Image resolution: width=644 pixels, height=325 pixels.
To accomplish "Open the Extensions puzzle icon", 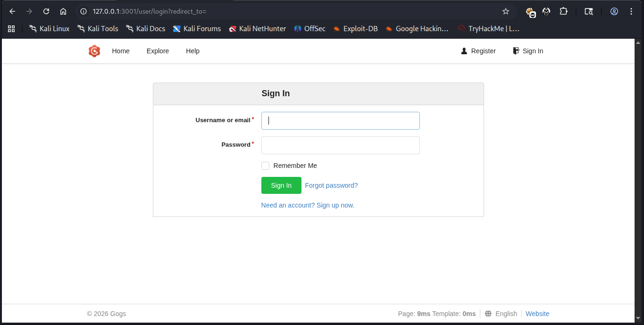I will [x=563, y=11].
